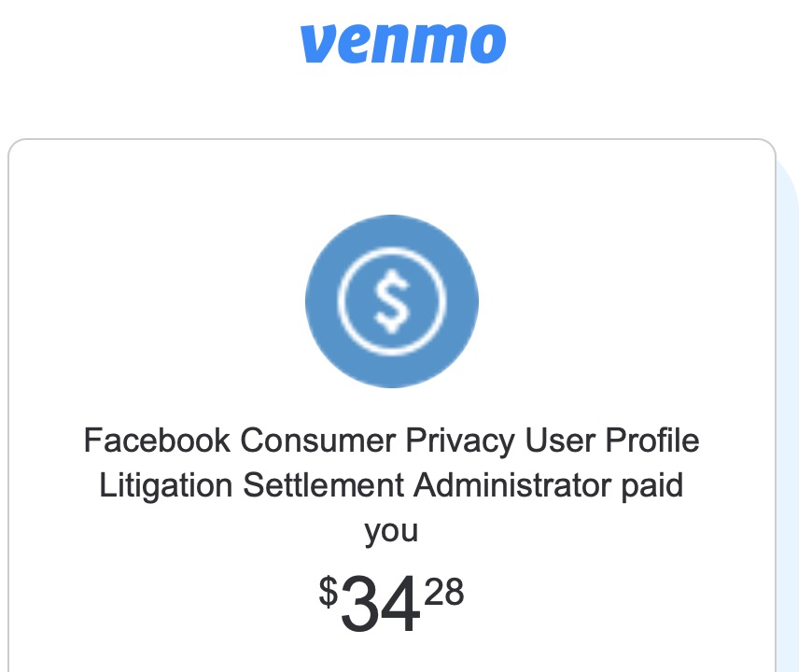The width and height of the screenshot is (812, 672).
Task: Click the letter "v" in the Venmo logo
Action: 317,44
